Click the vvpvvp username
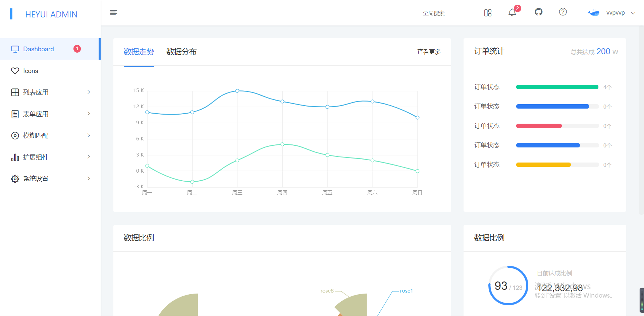This screenshot has width=644, height=316. 615,13
